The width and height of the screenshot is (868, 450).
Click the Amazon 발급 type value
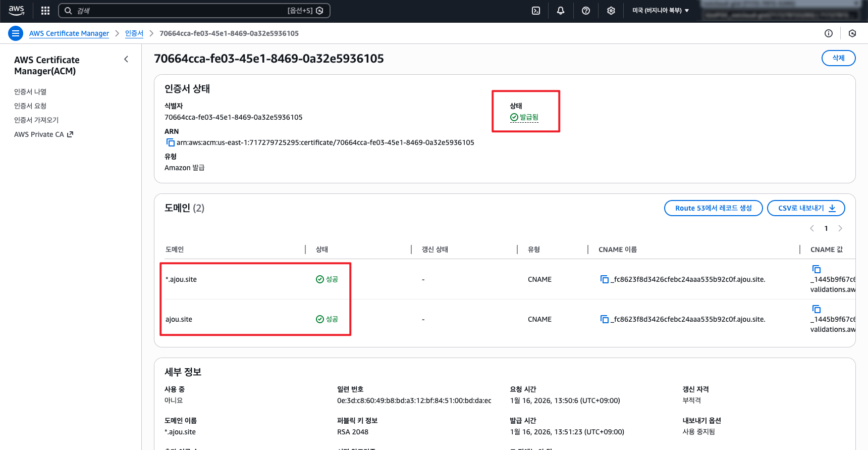tap(185, 168)
